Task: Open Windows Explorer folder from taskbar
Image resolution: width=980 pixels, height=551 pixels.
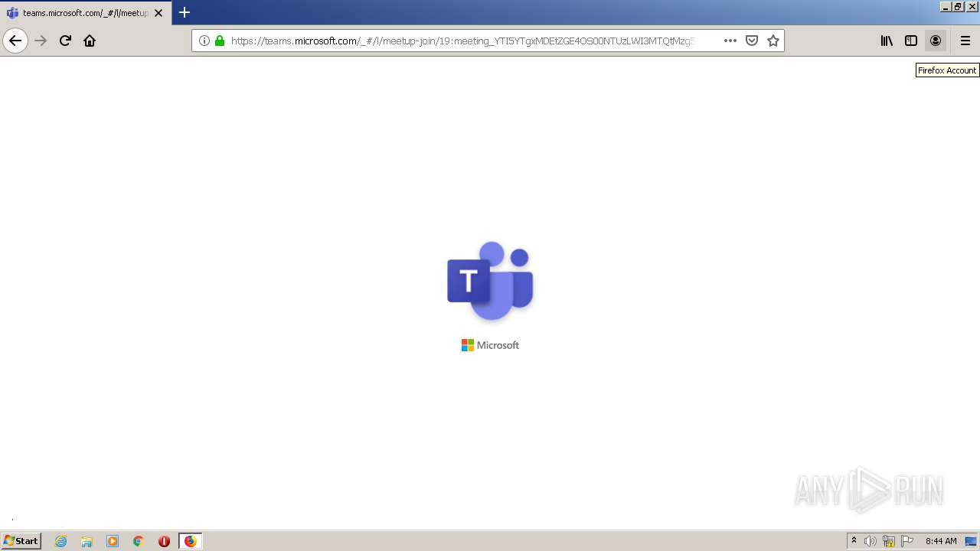Action: [x=87, y=541]
